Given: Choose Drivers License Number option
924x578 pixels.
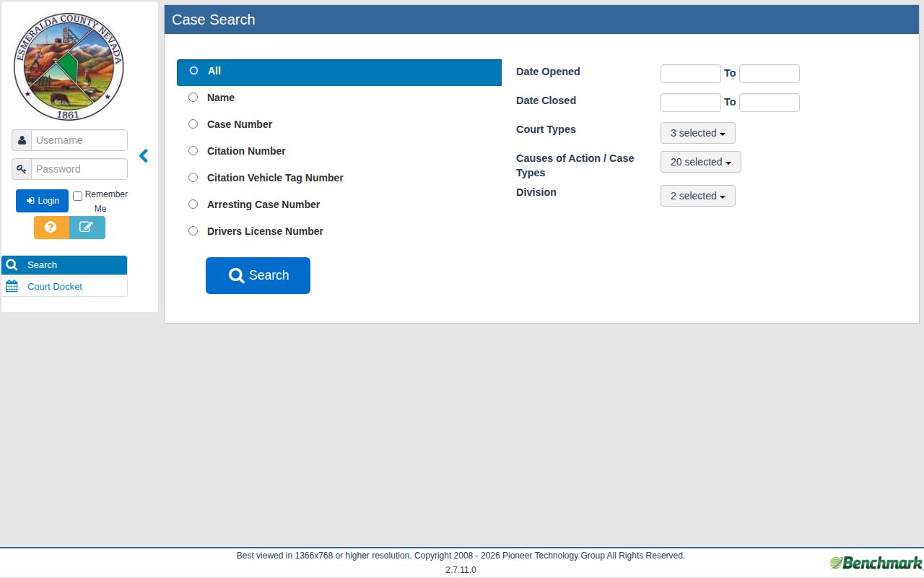Looking at the screenshot, I should pos(193,231).
